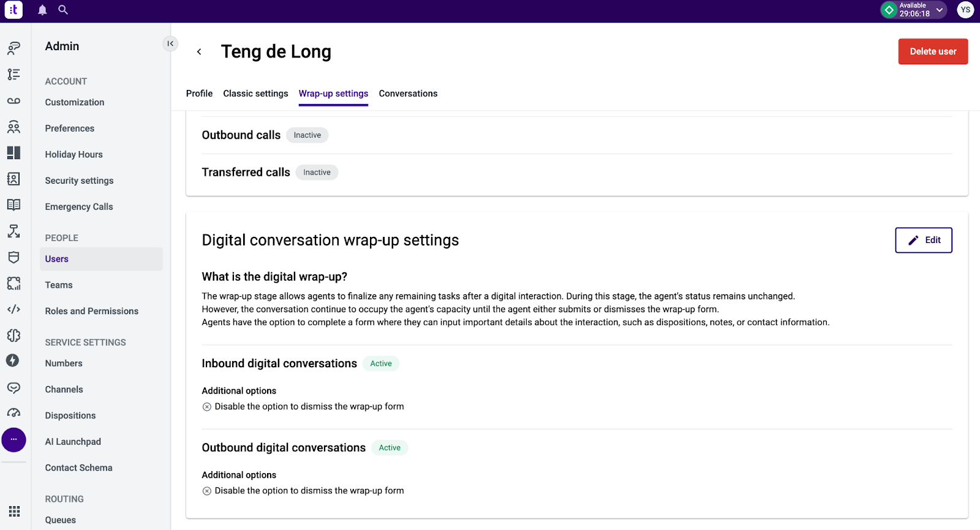Open the apps grid launcher icon
The image size is (980, 530).
[14, 511]
